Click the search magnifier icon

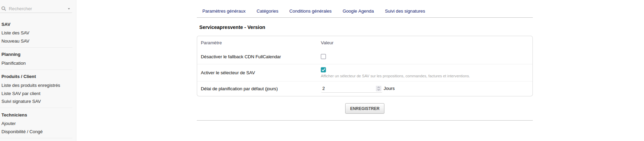tap(4, 9)
